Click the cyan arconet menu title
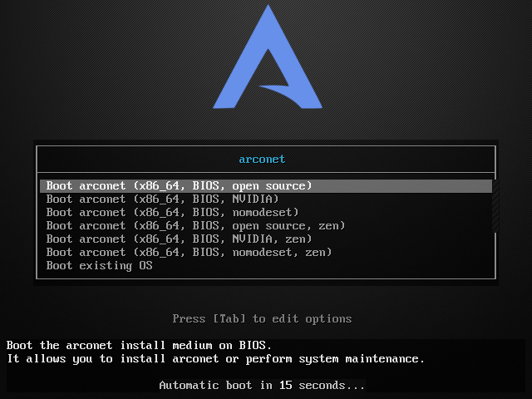The height and width of the screenshot is (399, 532). pos(262,159)
